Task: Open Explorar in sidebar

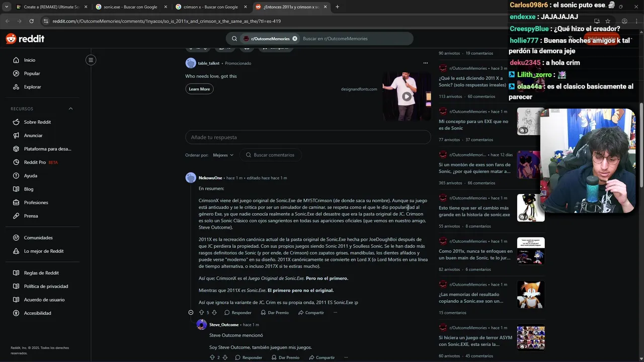Action: point(32,87)
